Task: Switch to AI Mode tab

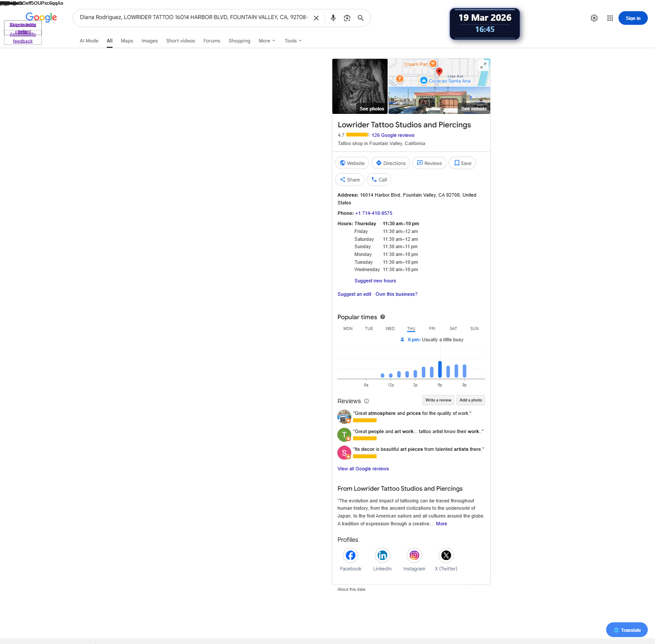Action: [x=89, y=41]
